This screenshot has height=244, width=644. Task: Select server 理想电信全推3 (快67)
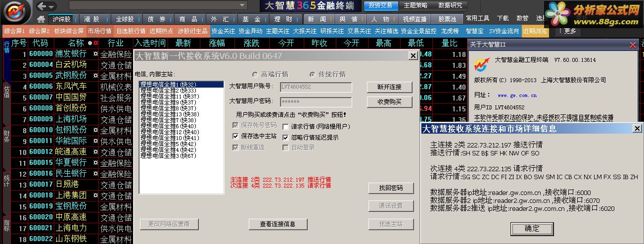tap(168, 156)
